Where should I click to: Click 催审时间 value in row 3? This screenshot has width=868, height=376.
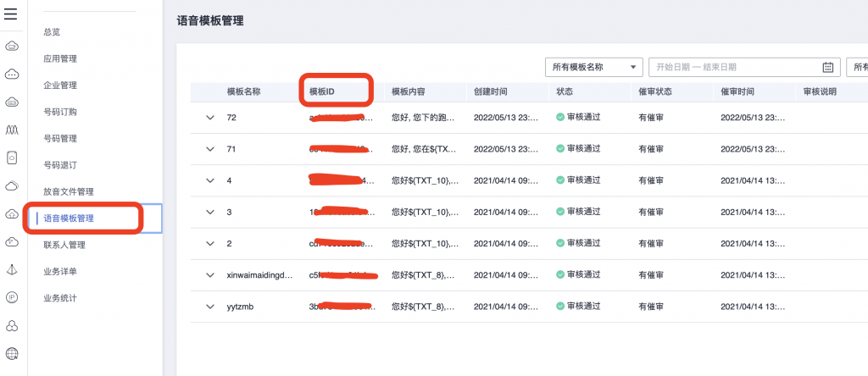[x=753, y=213]
